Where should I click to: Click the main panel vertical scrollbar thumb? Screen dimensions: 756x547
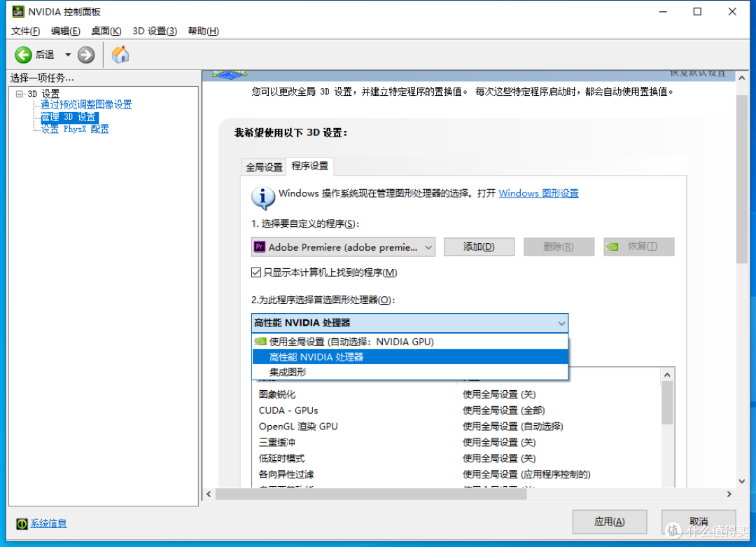(742, 179)
